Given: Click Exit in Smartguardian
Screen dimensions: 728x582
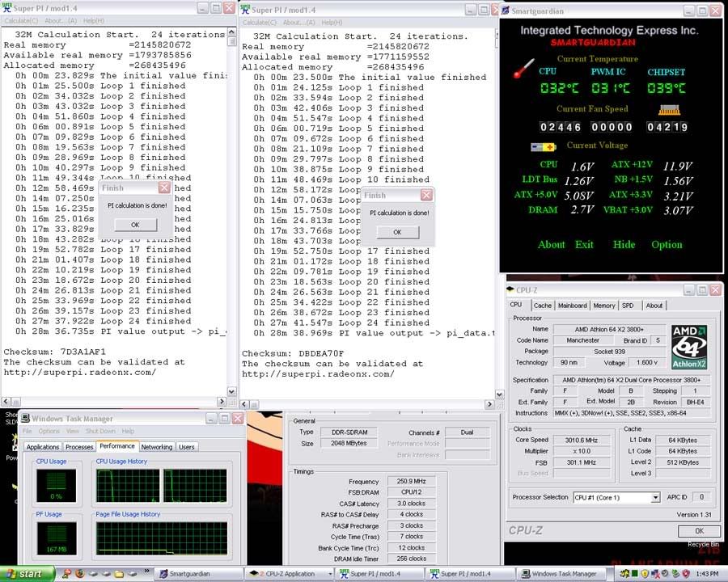Looking at the screenshot, I should (x=584, y=245).
